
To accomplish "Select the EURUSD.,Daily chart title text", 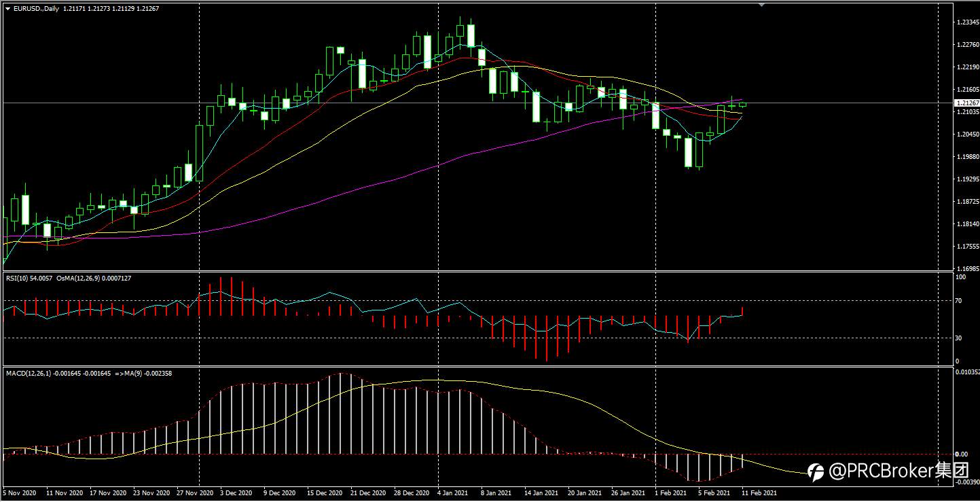I will pos(36,8).
